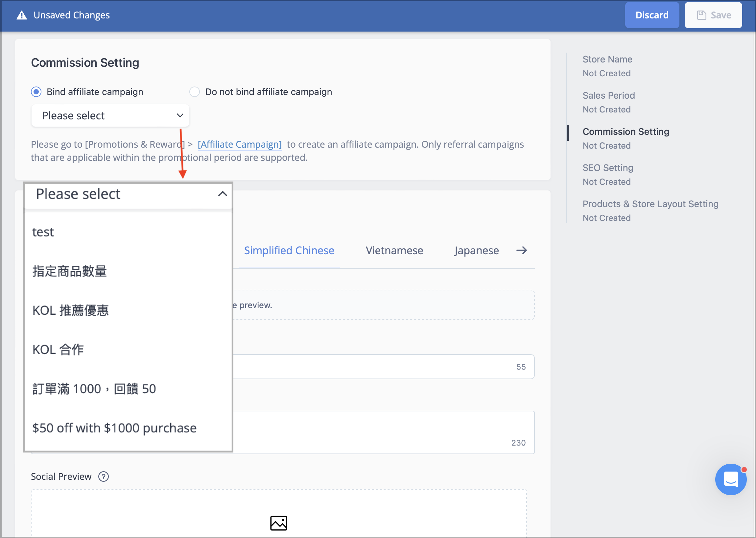Click the chevron on Please select field

point(179,116)
